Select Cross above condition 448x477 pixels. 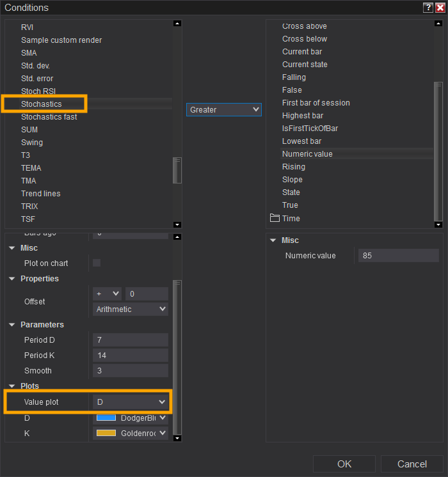point(305,26)
